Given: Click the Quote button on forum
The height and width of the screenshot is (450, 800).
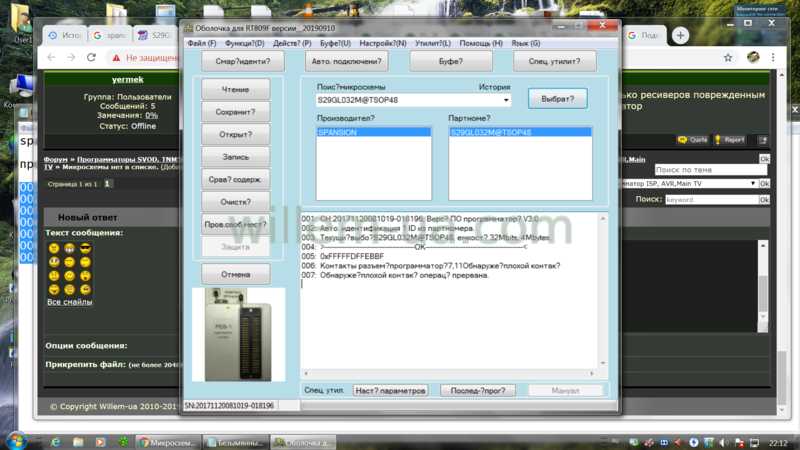Looking at the screenshot, I should (692, 140).
